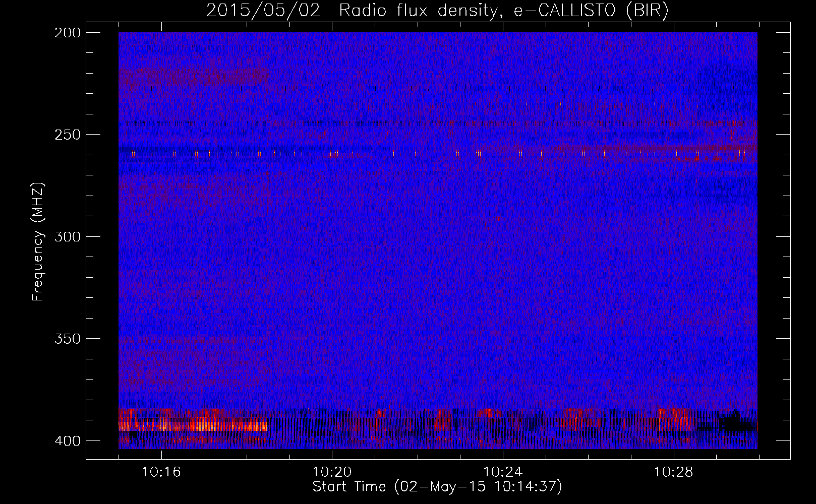Click the 250 frequency tick label

tap(68, 135)
